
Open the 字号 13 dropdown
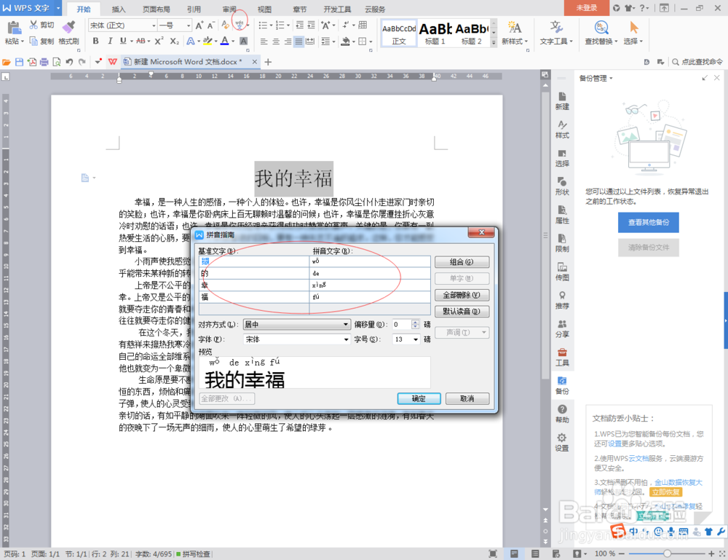point(407,339)
